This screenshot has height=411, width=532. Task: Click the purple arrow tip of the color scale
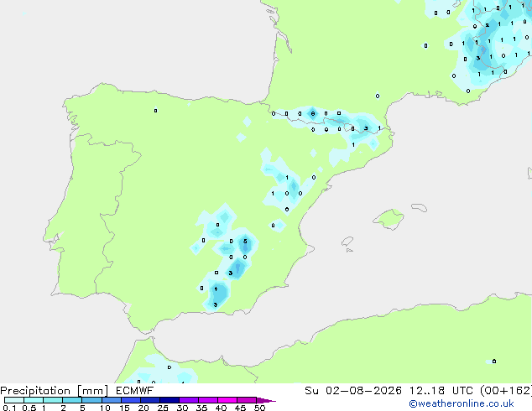[266, 400]
